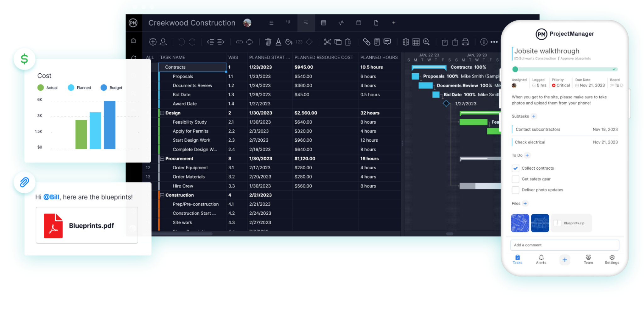Copy with the duplicate icon

coord(338,42)
